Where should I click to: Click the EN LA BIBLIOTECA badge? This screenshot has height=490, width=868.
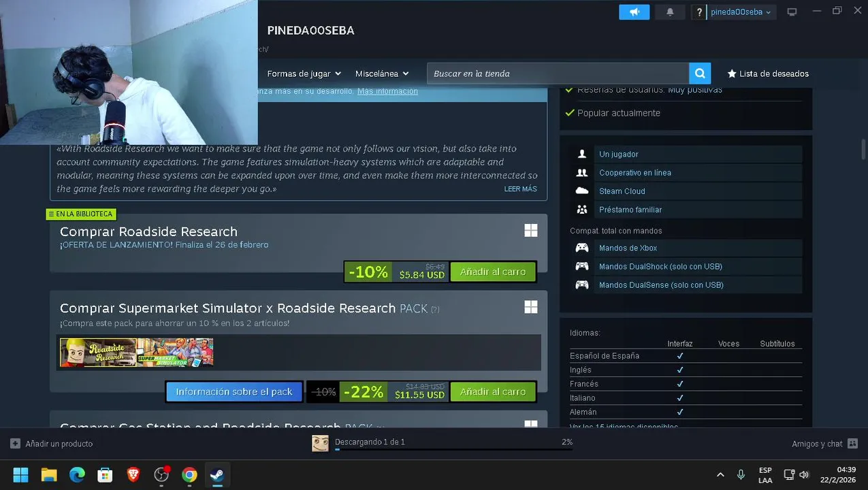80,214
